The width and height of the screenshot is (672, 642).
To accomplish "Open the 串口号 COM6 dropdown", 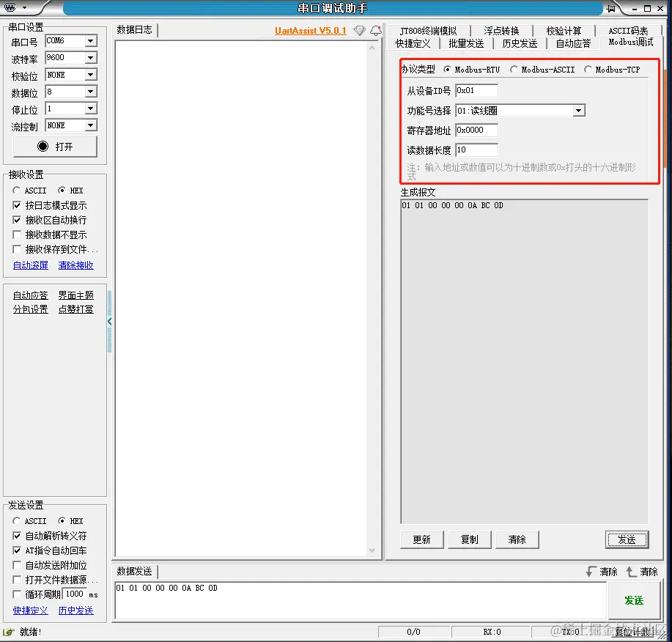I will click(90, 41).
